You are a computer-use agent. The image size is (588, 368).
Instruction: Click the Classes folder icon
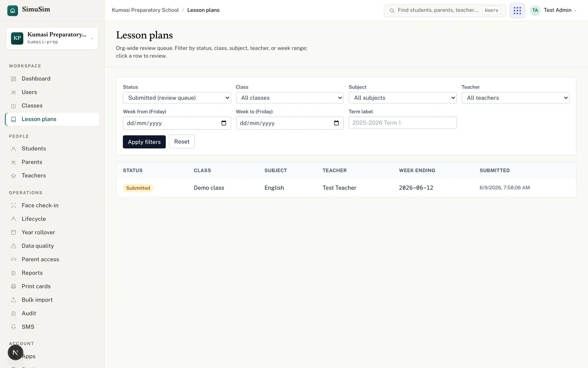coord(14,106)
